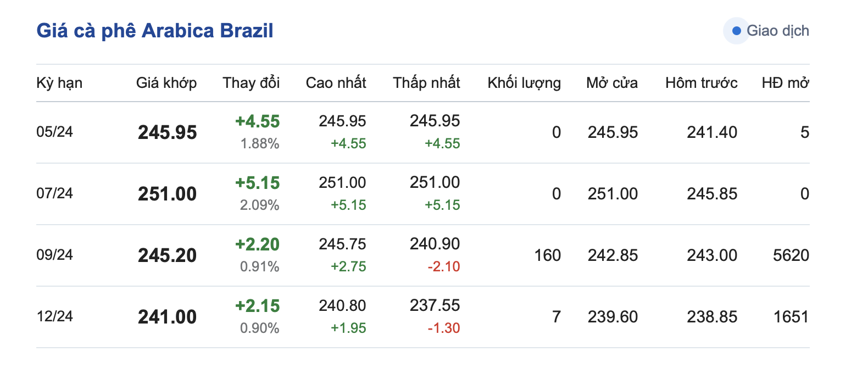Viewport: 868px width, 368px height.
Task: Select the 09/24 contract term
Action: click(x=54, y=255)
